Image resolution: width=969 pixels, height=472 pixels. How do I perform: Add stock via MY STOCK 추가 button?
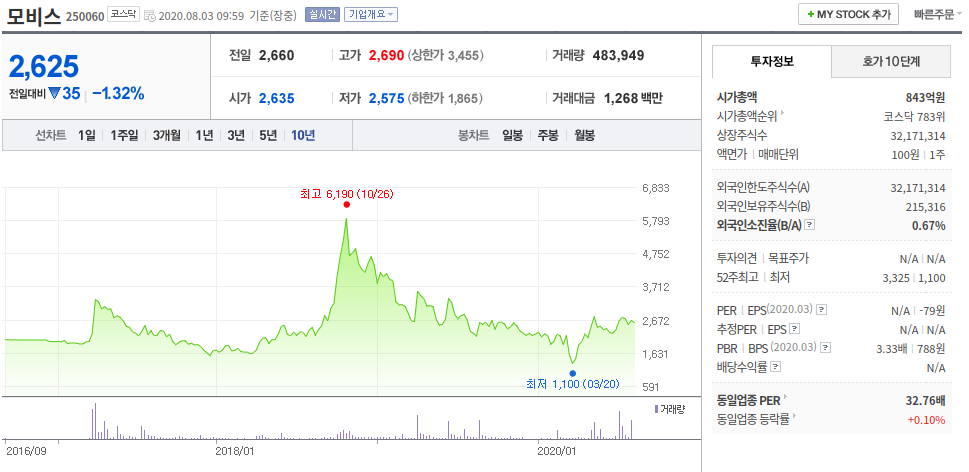point(848,15)
